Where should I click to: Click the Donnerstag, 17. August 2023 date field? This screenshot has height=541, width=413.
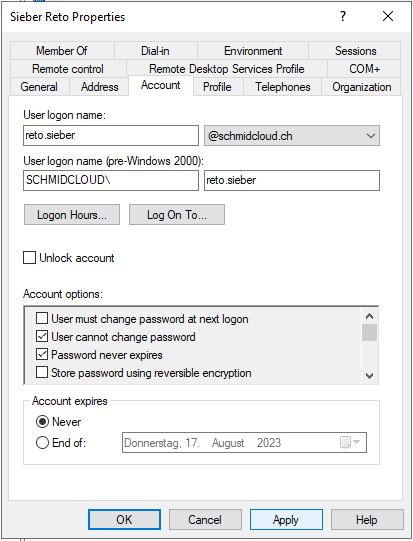pos(244,442)
